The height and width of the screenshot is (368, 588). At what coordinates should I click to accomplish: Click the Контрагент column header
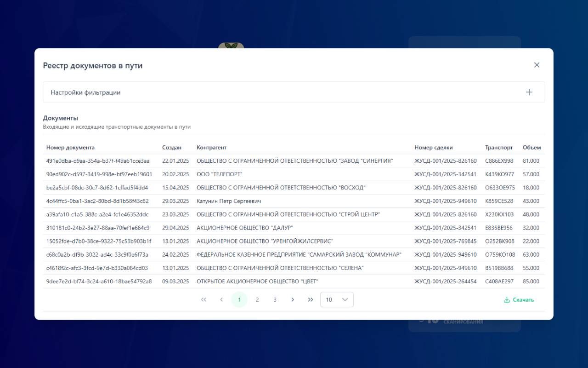211,148
